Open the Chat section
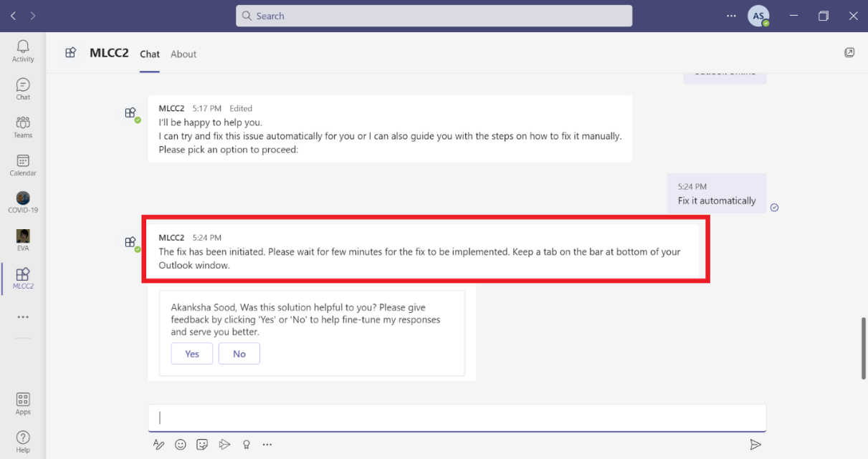 22,88
